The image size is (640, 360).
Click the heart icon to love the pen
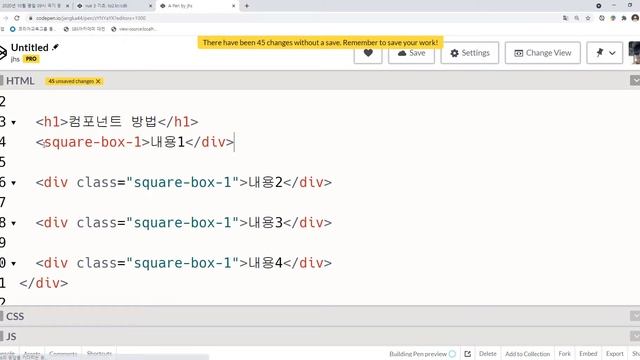[x=368, y=53]
